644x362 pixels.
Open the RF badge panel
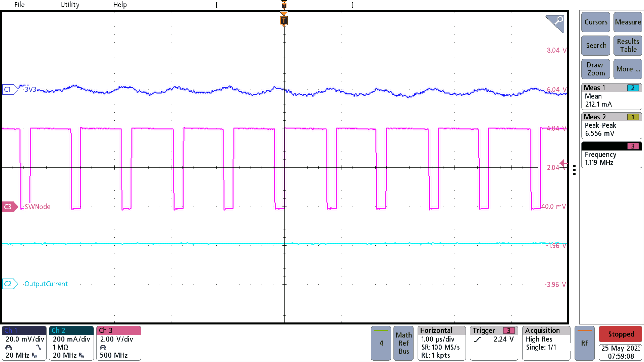pos(585,343)
